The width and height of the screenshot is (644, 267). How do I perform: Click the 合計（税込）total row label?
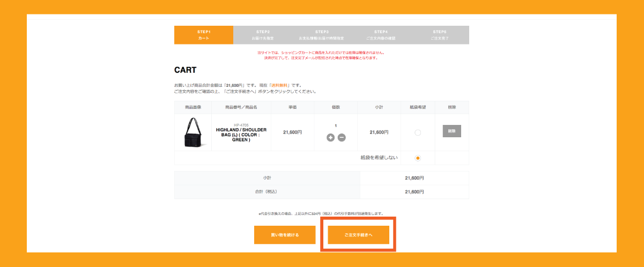267,191
